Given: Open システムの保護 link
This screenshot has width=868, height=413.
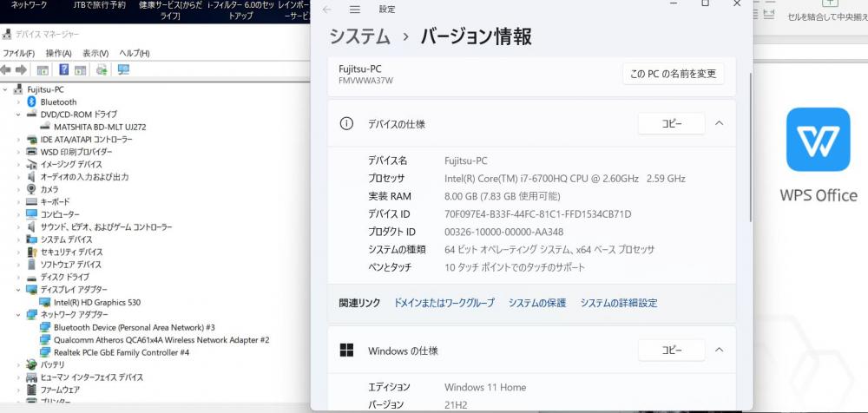Looking at the screenshot, I should click(x=537, y=303).
